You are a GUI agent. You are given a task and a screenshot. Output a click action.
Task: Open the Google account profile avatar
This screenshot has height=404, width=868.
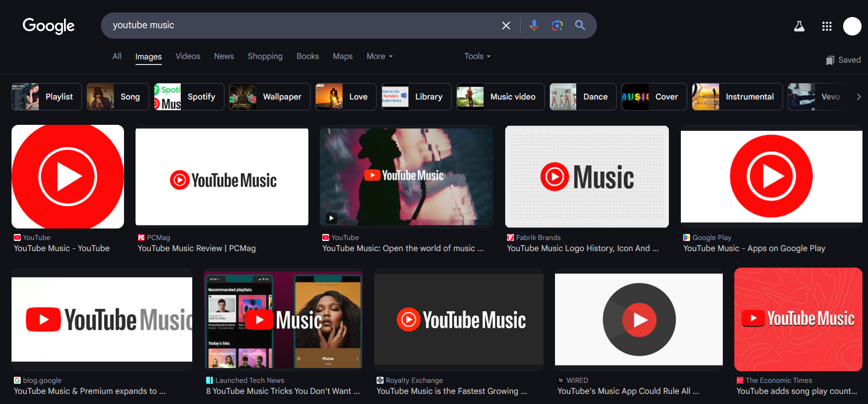(852, 26)
